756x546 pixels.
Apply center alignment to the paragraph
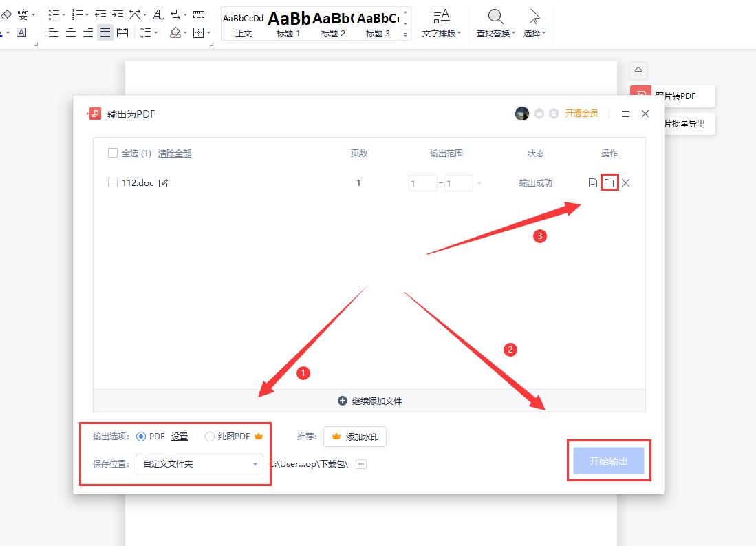70,32
